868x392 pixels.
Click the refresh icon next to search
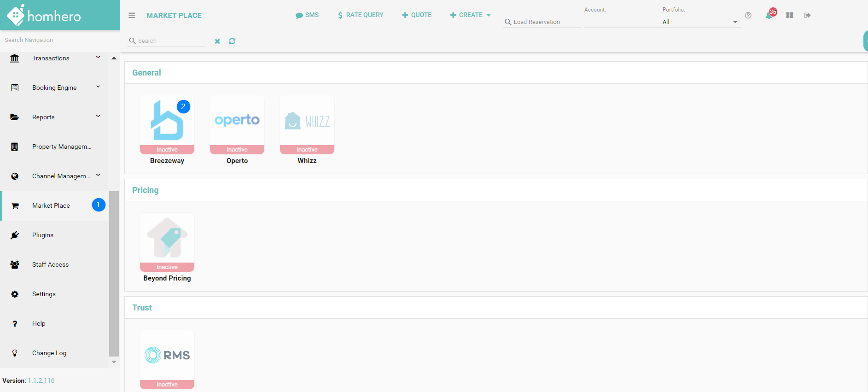coord(232,41)
